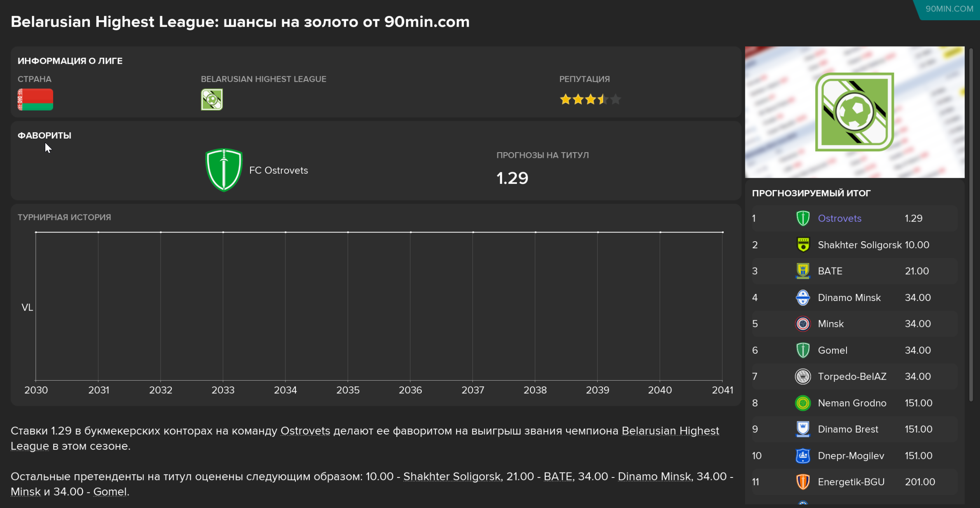Click the РЕПУТАЦИЯ label

tap(585, 79)
